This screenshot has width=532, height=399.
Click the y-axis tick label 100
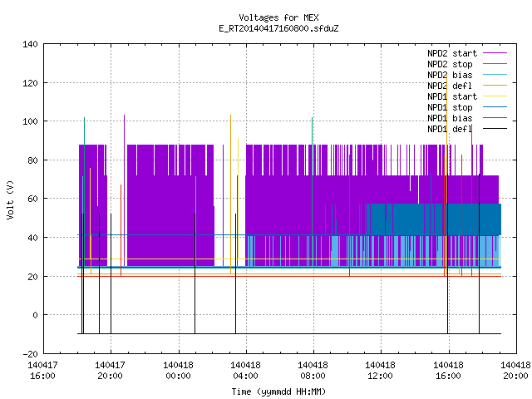(x=30, y=121)
